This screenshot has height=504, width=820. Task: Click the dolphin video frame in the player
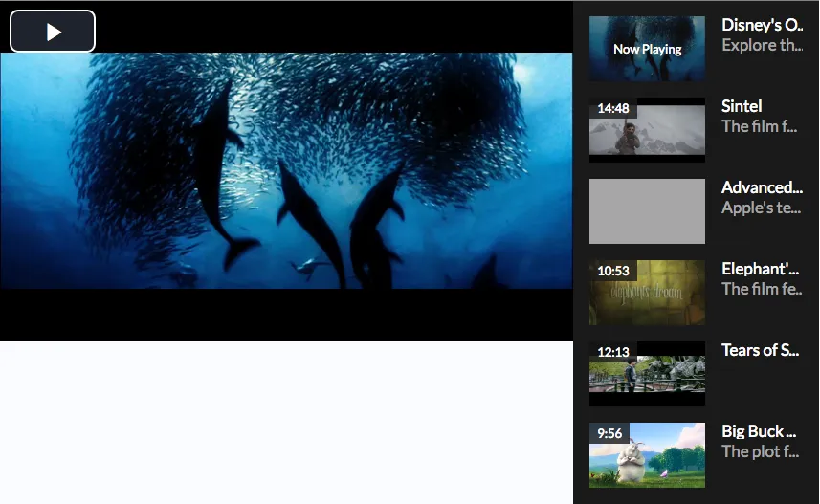tap(286, 172)
